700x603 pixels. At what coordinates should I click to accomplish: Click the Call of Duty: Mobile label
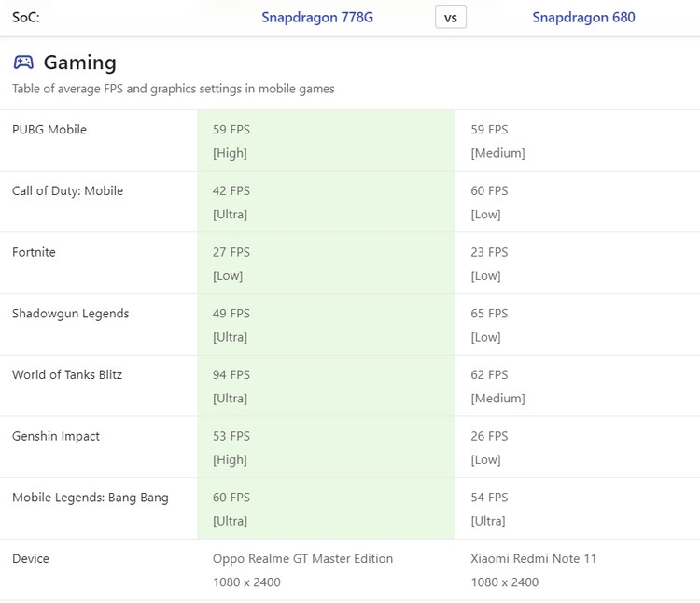click(x=67, y=190)
